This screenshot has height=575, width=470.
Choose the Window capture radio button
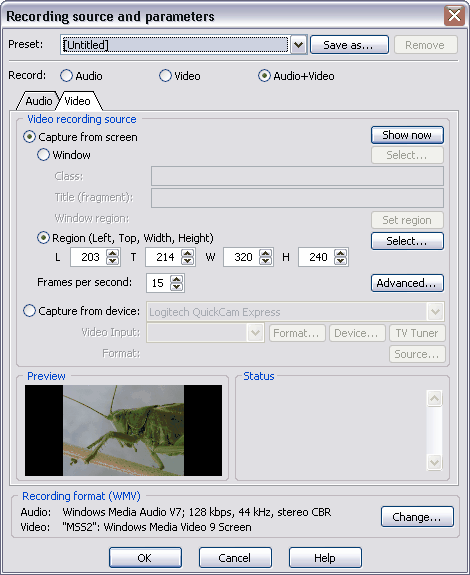(43, 155)
